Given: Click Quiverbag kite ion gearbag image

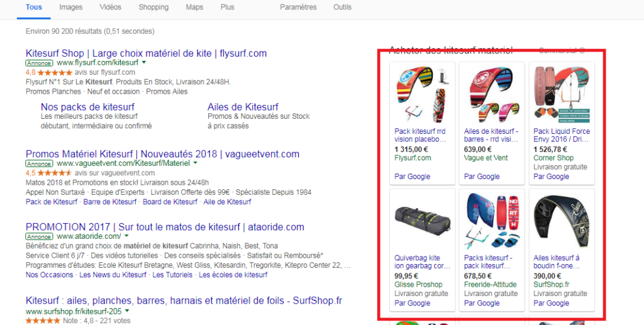Looking at the screenshot, I should point(422,221).
